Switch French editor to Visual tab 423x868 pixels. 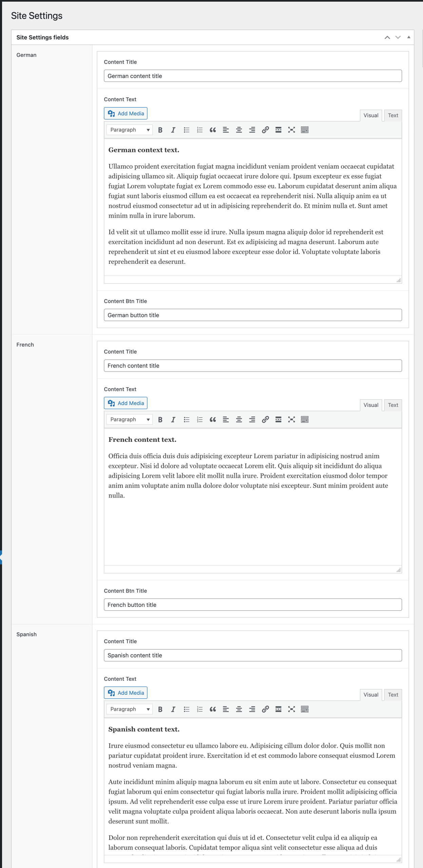tap(371, 405)
